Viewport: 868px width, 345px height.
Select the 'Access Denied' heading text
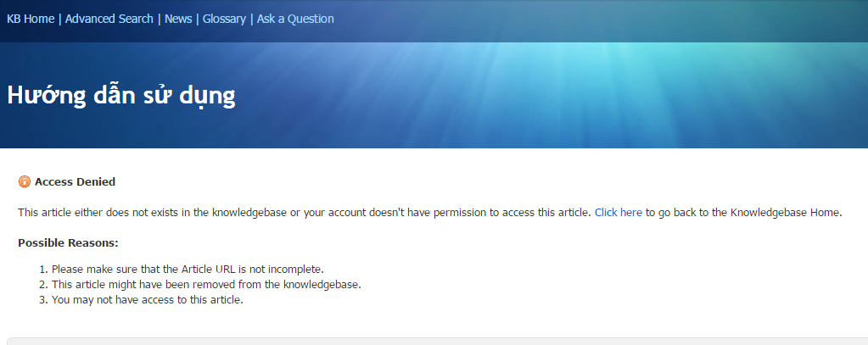(x=75, y=182)
